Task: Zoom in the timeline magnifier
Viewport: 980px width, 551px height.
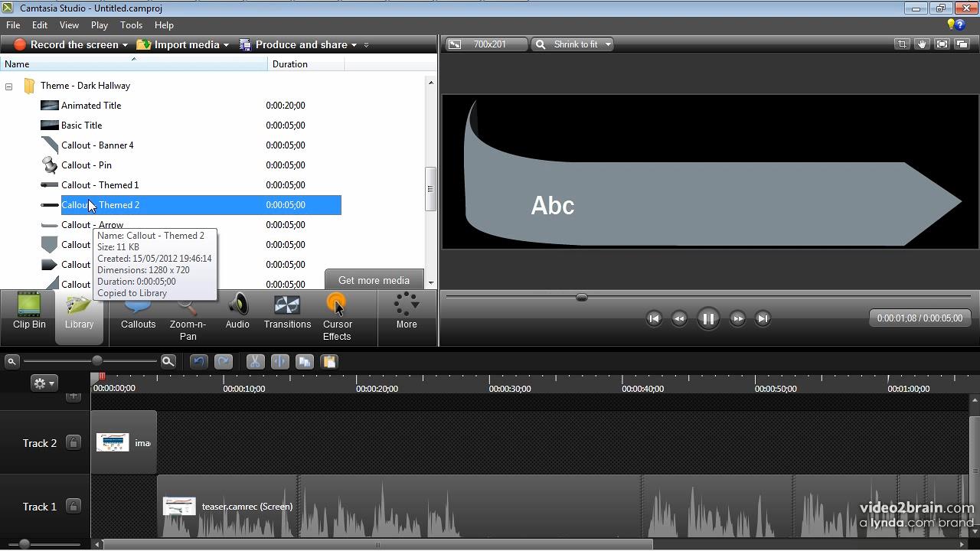Action: click(168, 361)
